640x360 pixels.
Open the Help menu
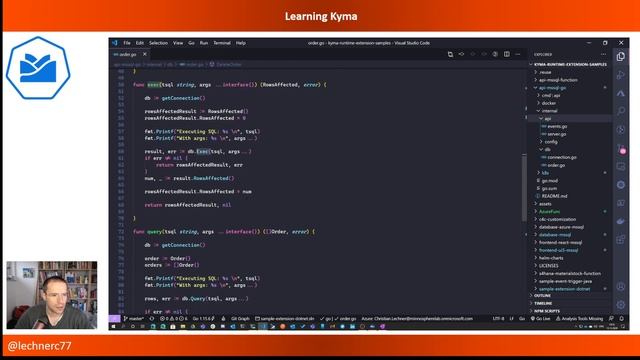[x=241, y=43]
